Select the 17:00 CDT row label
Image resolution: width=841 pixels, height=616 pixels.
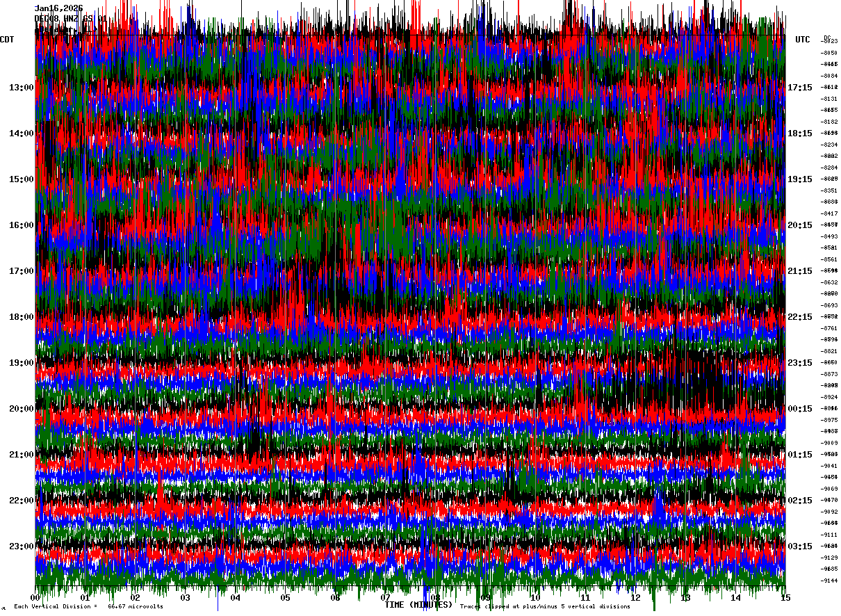(22, 271)
